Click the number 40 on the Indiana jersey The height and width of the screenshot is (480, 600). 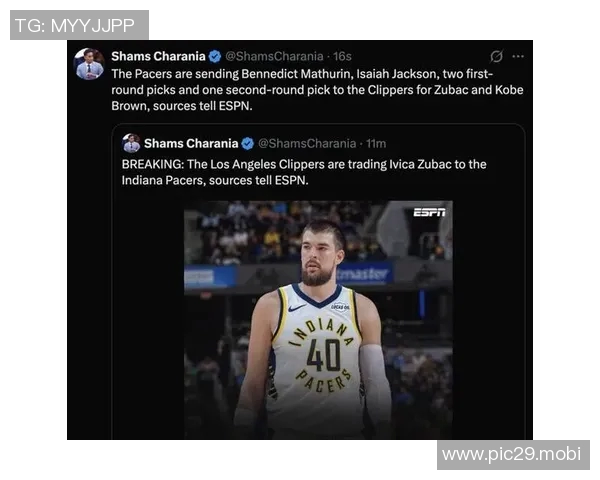click(323, 356)
